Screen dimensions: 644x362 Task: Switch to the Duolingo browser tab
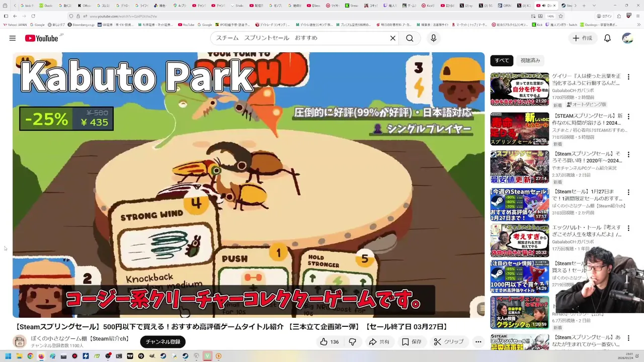[x=46, y=6]
